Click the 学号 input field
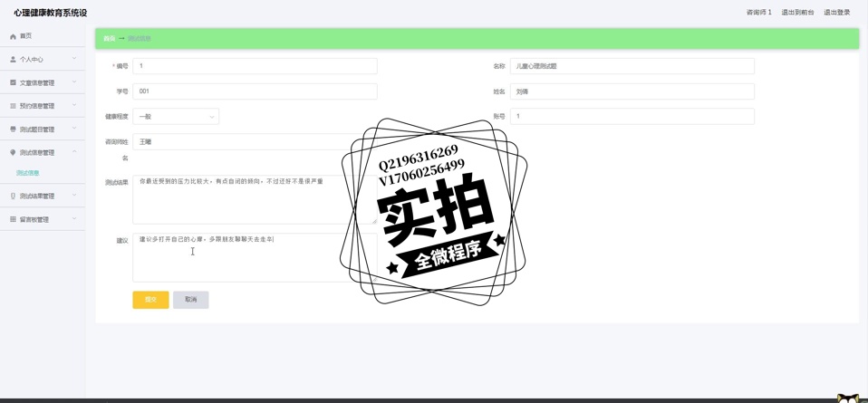 point(254,91)
